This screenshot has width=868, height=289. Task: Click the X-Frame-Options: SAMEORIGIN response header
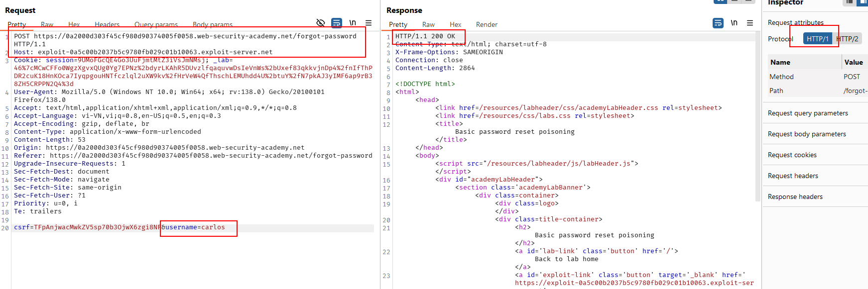click(449, 52)
